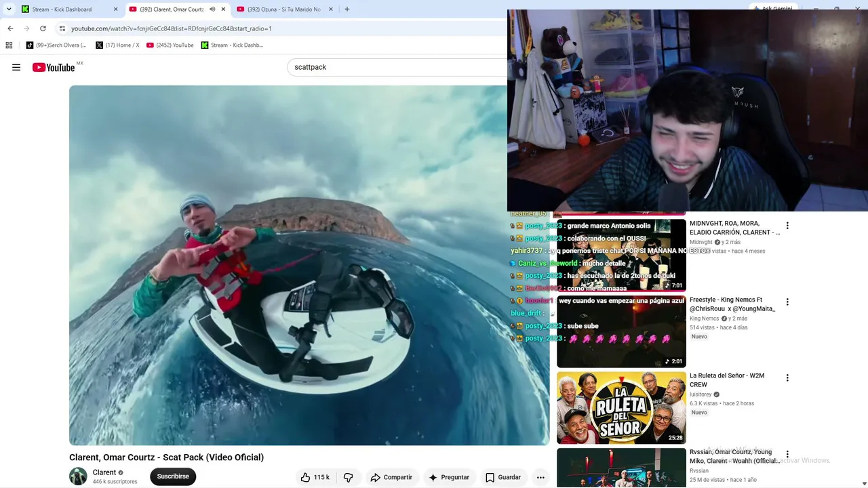This screenshot has width=868, height=488.
Task: Open options menu for La Ruleta del Señor
Action: [787, 378]
